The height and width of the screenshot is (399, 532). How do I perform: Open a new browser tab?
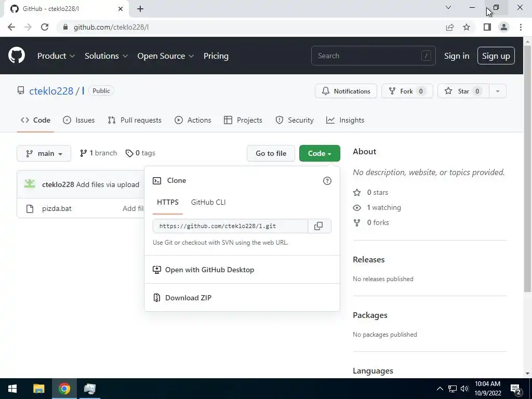tap(140, 9)
